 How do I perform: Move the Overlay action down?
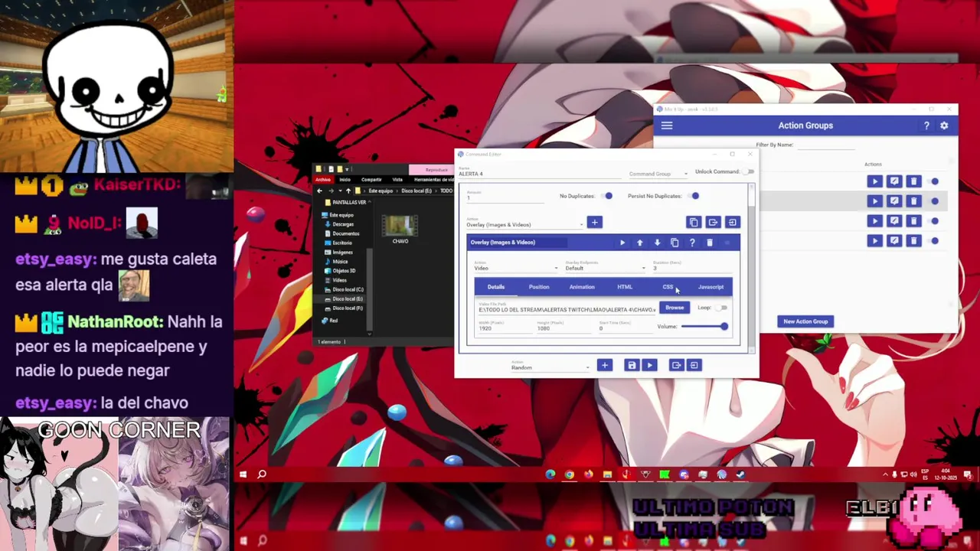click(x=657, y=243)
